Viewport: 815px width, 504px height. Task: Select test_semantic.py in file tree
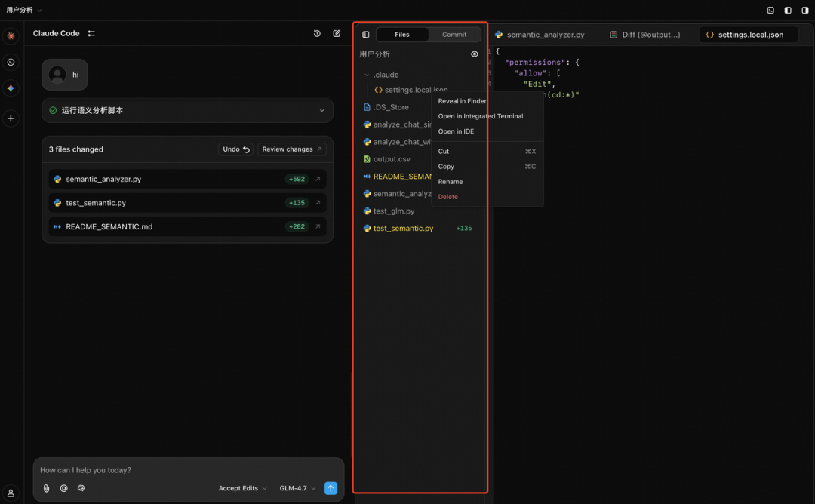click(x=398, y=228)
